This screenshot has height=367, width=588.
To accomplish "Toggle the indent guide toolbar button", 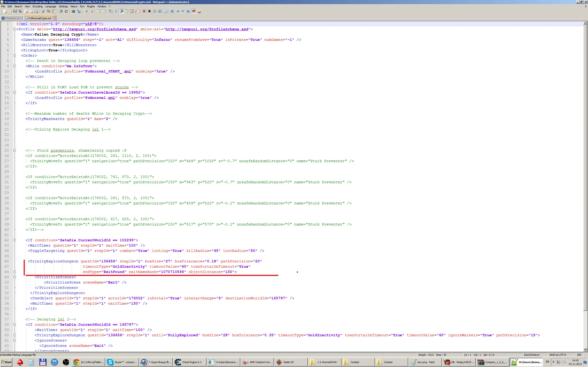I will 122,11.
